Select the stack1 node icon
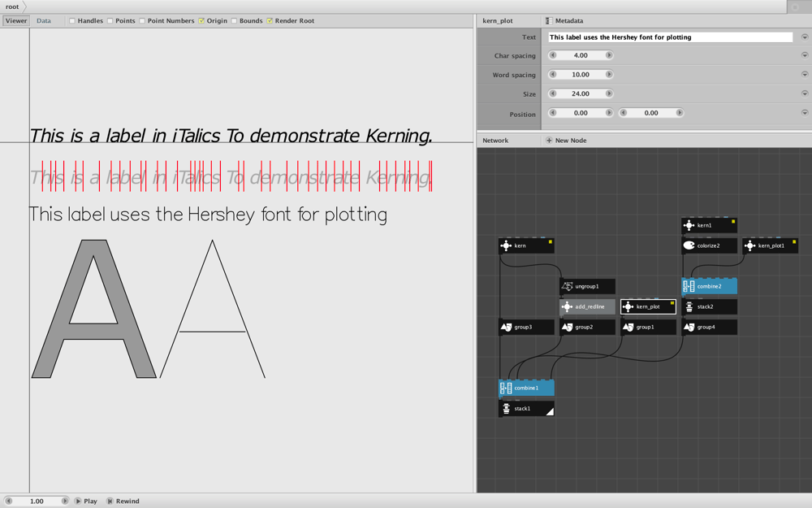This screenshot has height=508, width=812. pos(507,409)
